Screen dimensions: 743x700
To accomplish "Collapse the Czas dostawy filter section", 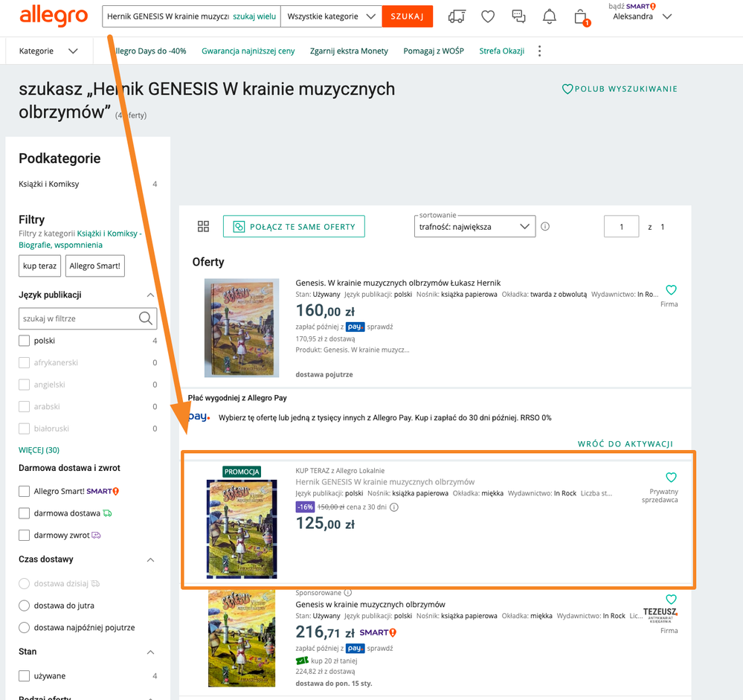I will pos(151,559).
